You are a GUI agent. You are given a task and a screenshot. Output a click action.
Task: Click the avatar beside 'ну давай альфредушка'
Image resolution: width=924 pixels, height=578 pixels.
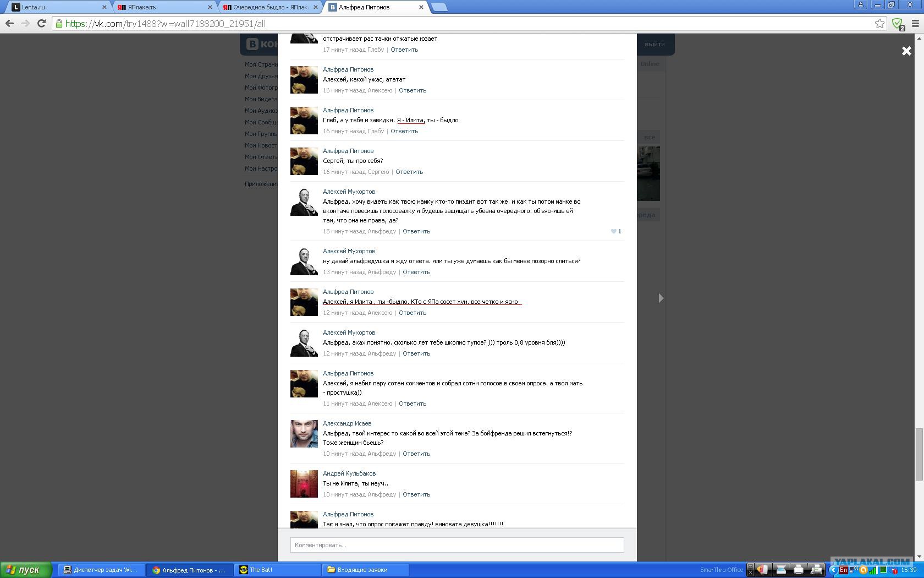tap(304, 261)
